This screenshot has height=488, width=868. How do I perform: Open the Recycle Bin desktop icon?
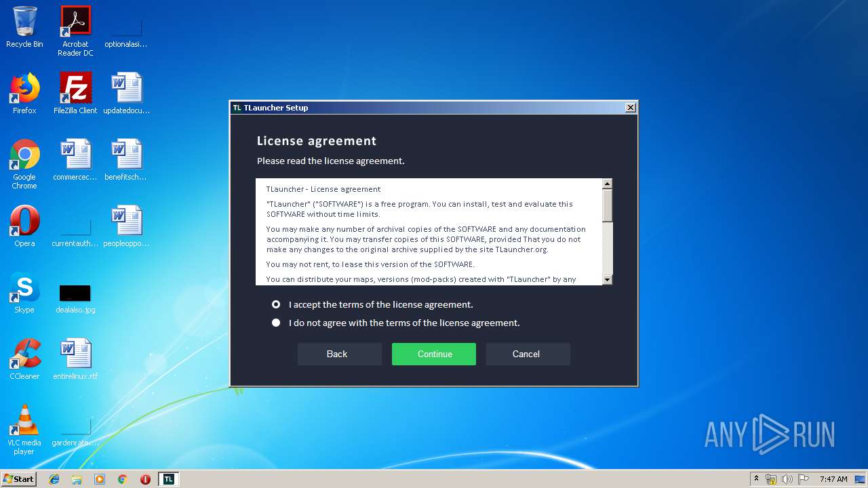[24, 27]
